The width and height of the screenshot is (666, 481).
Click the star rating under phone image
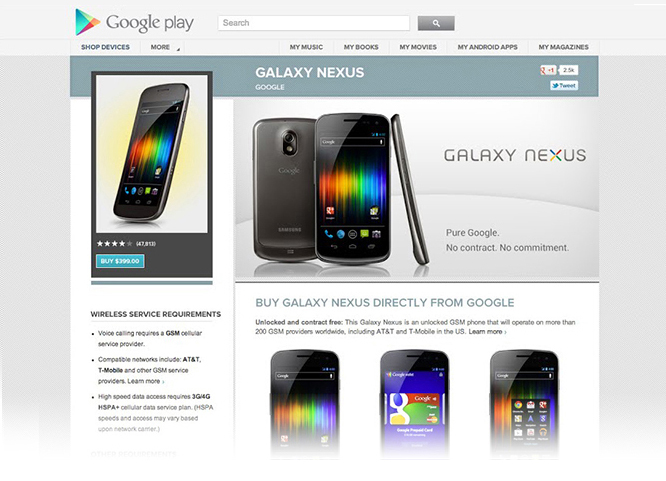pyautogui.click(x=114, y=243)
